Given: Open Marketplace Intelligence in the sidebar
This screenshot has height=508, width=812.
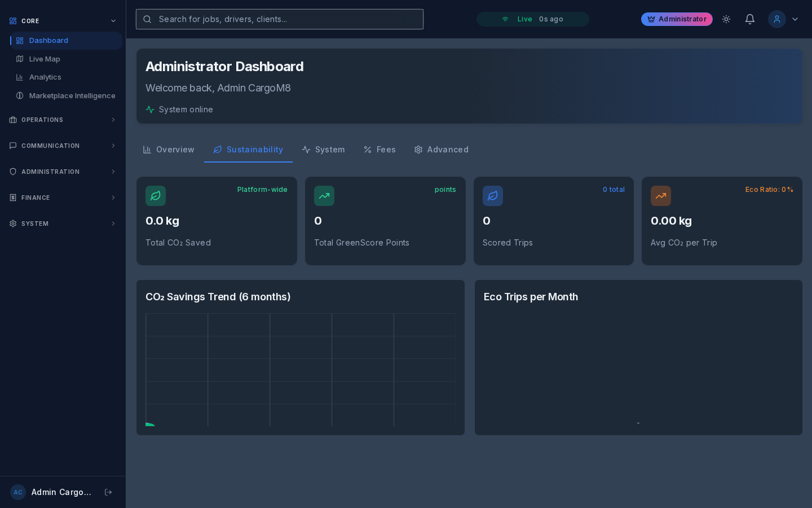Looking at the screenshot, I should click(72, 96).
